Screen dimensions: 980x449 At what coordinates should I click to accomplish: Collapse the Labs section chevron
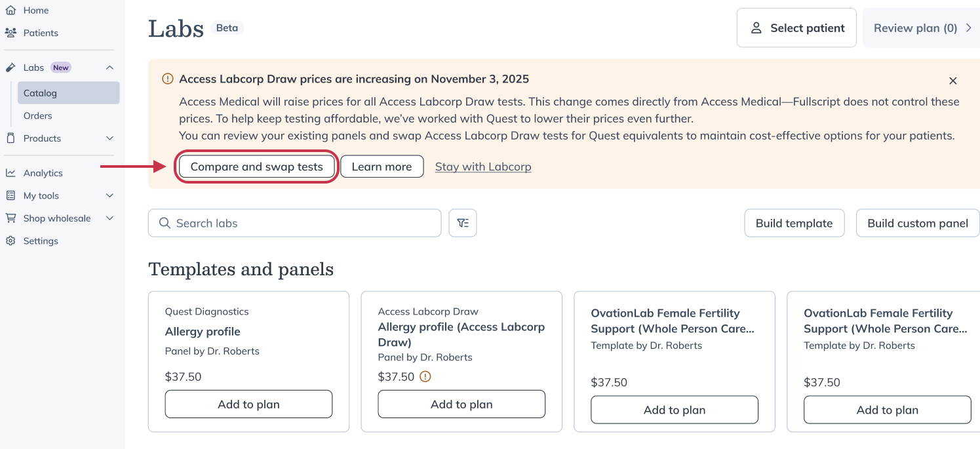109,67
